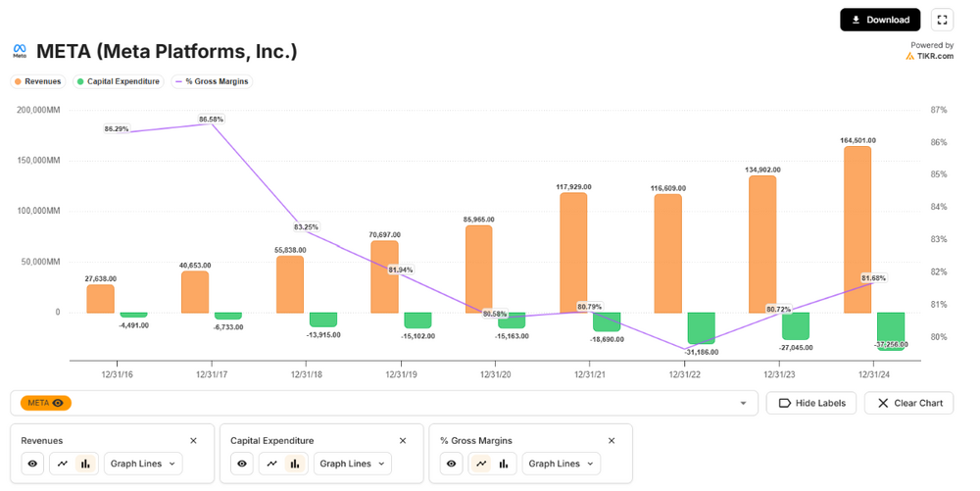Image resolution: width=980 pixels, height=491 pixels.
Task: Click the -31,186.00 capex label
Action: click(x=702, y=352)
